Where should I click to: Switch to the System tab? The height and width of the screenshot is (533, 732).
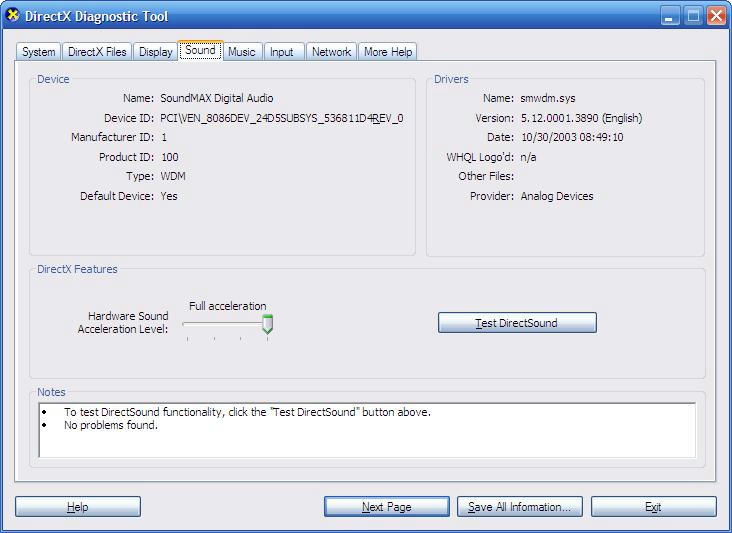38,52
